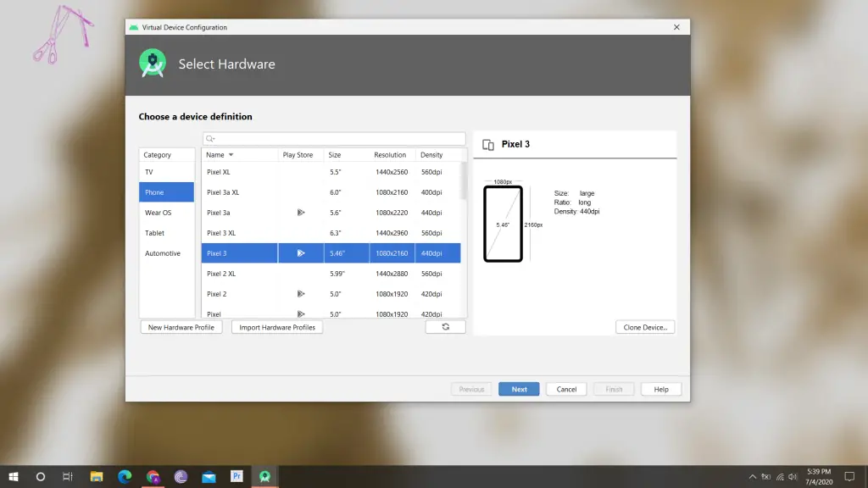Click the Clone Device button
The image size is (868, 488).
644,326
